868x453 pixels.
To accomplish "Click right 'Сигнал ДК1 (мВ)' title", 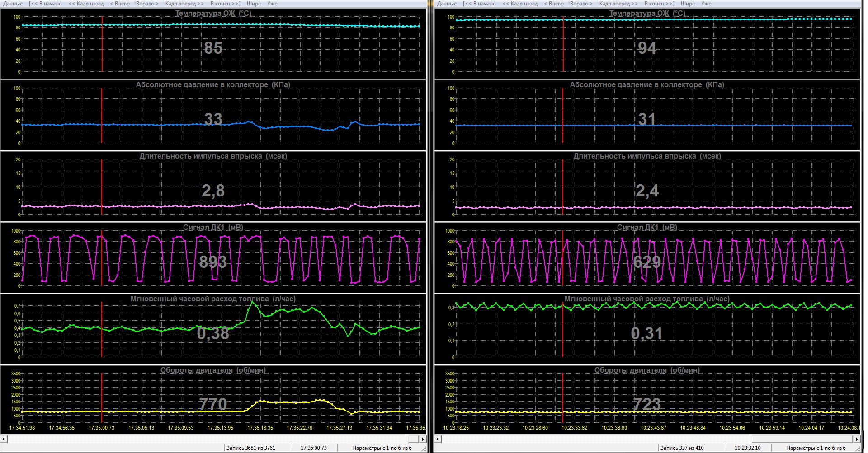I will pyautogui.click(x=647, y=227).
